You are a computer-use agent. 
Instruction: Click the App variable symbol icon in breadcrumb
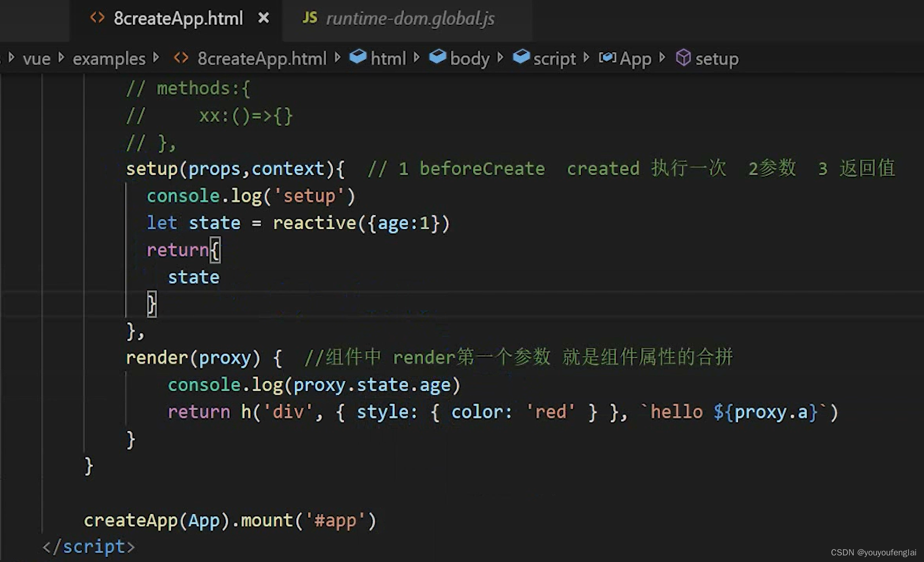pyautogui.click(x=607, y=58)
